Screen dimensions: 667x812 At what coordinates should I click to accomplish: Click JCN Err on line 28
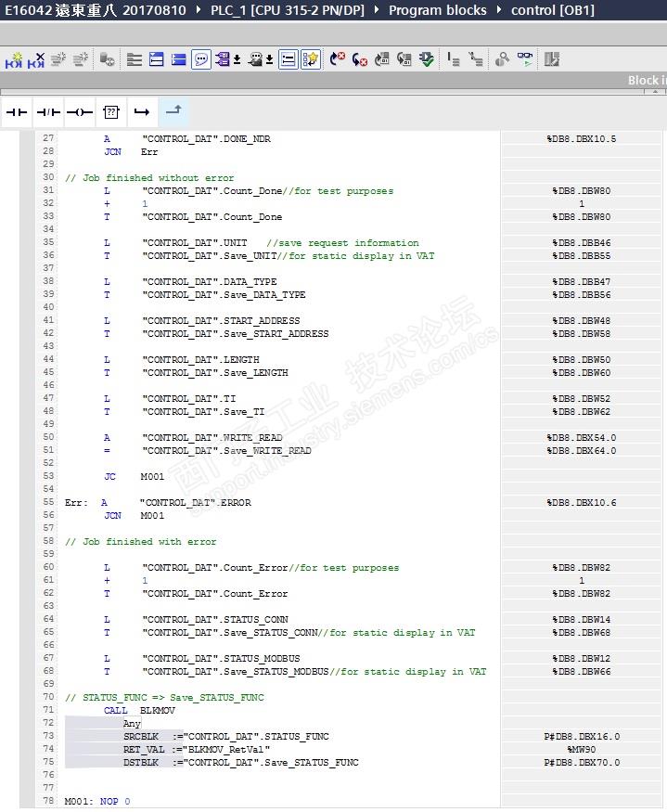tap(131, 152)
